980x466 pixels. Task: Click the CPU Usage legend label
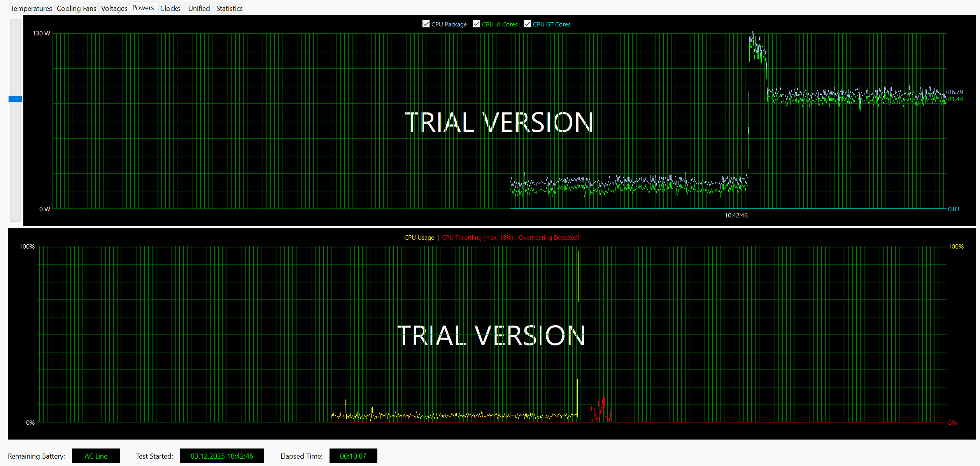[x=419, y=237]
